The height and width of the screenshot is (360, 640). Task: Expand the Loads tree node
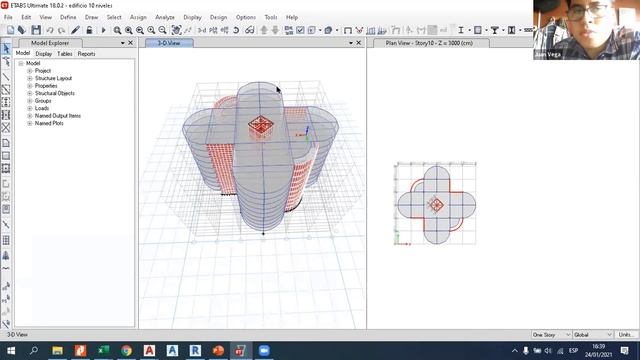click(30, 109)
